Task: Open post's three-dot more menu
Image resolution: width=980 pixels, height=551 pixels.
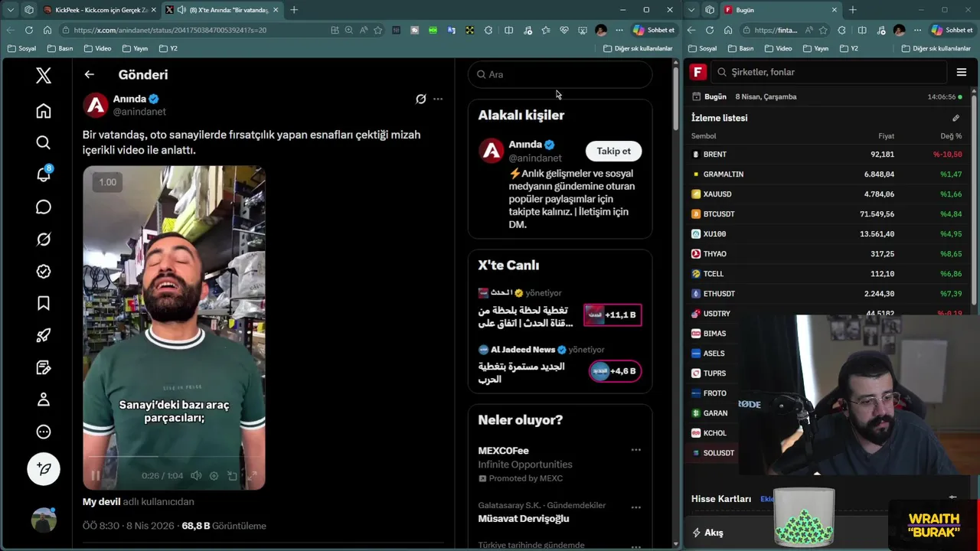Action: click(x=438, y=99)
